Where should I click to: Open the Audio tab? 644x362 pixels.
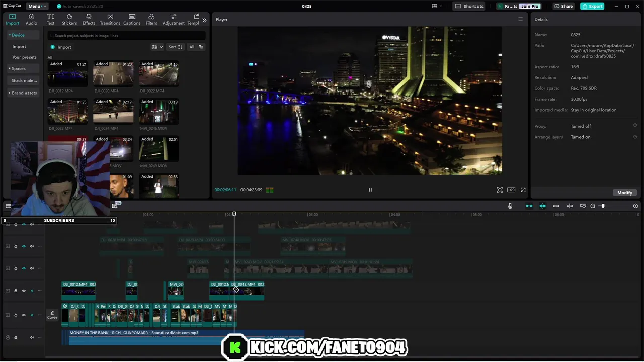(31, 19)
